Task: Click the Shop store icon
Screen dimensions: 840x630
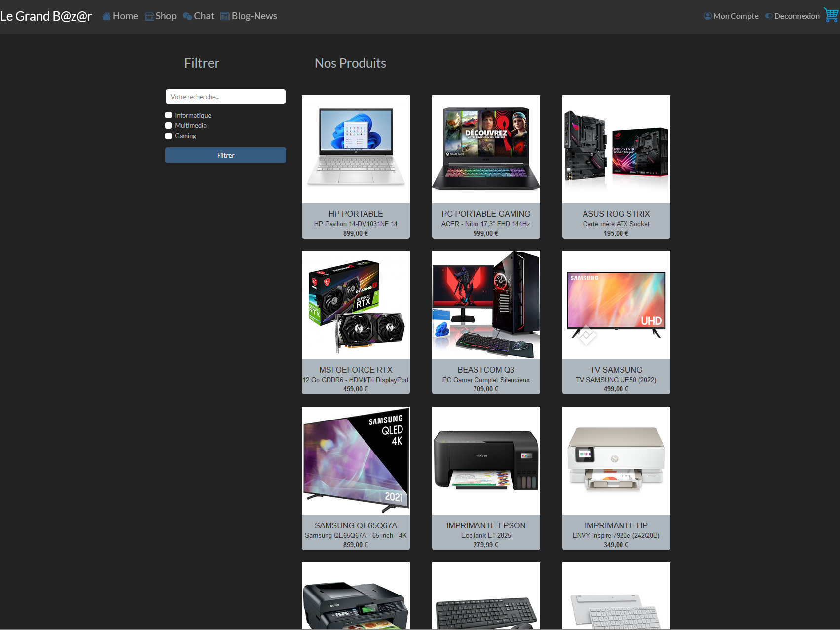Action: point(149,16)
